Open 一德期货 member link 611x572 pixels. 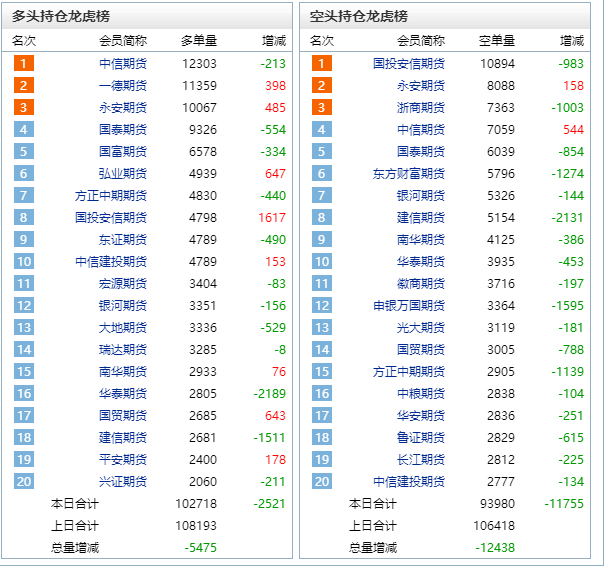123,86
